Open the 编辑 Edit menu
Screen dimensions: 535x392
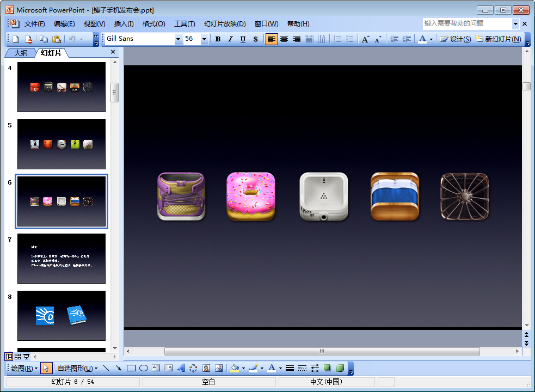(64, 24)
